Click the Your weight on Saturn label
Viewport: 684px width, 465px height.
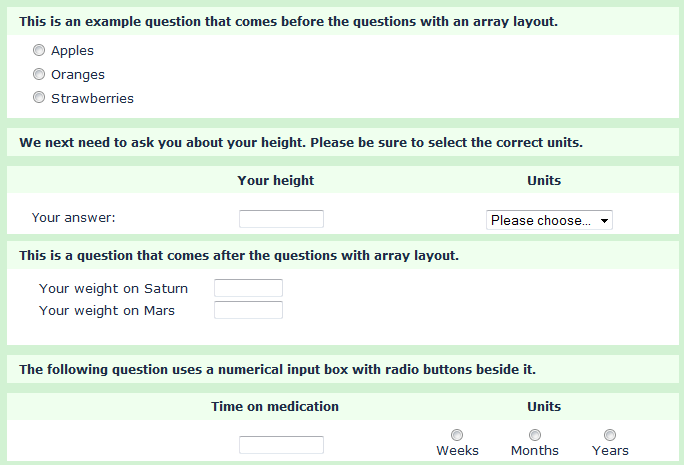click(113, 289)
